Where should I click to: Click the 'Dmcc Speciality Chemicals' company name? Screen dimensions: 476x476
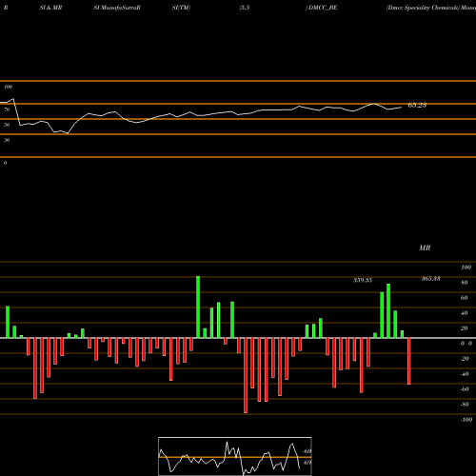pyautogui.click(x=423, y=8)
